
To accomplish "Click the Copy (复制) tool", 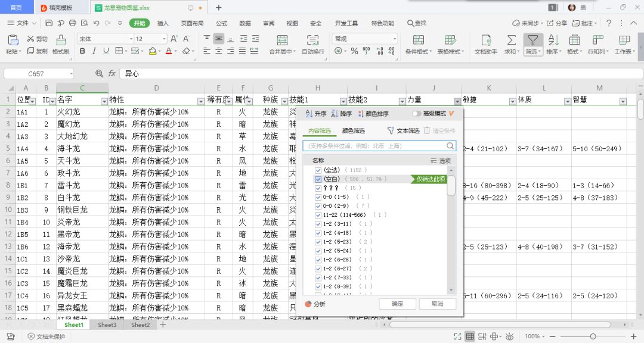I will point(38,51).
